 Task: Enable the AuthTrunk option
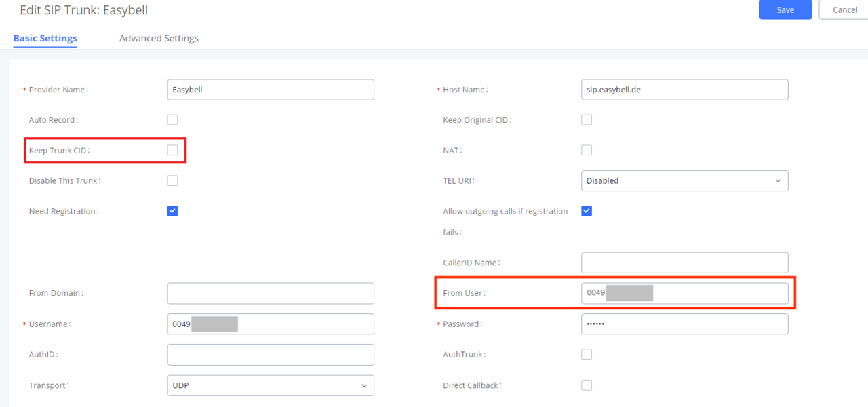click(x=587, y=354)
